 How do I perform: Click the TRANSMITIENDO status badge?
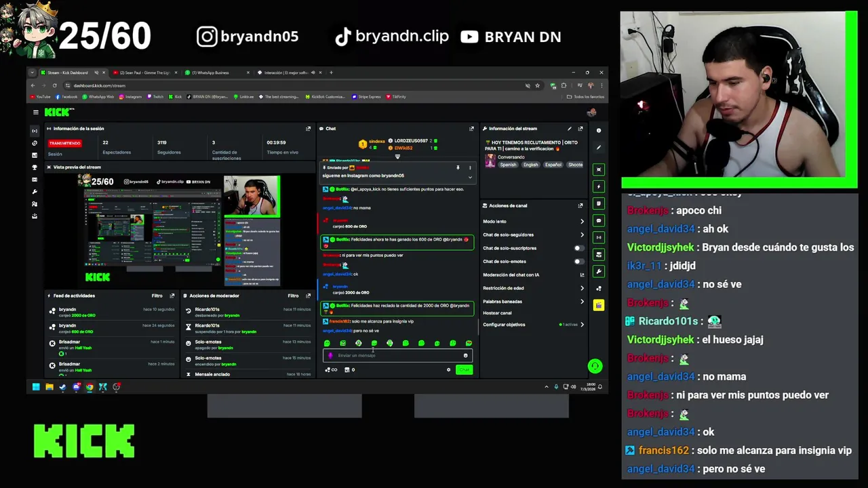[65, 143]
